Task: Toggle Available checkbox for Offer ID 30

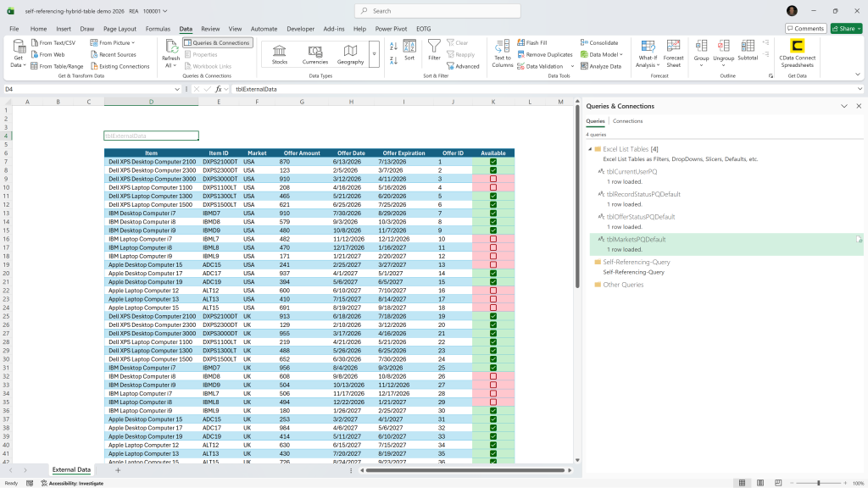Action: 493,411
